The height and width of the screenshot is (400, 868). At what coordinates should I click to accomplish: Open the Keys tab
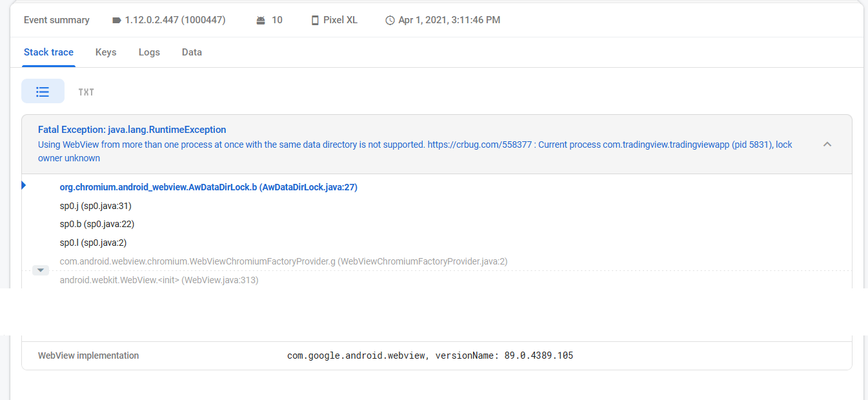click(106, 52)
